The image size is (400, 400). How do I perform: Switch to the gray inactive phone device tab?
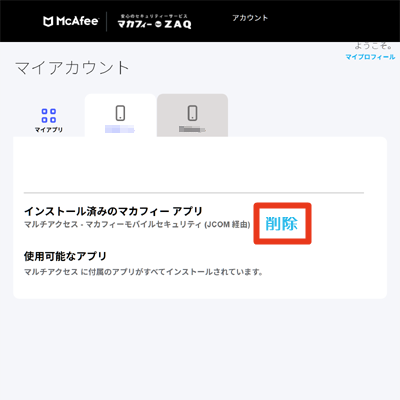click(192, 115)
